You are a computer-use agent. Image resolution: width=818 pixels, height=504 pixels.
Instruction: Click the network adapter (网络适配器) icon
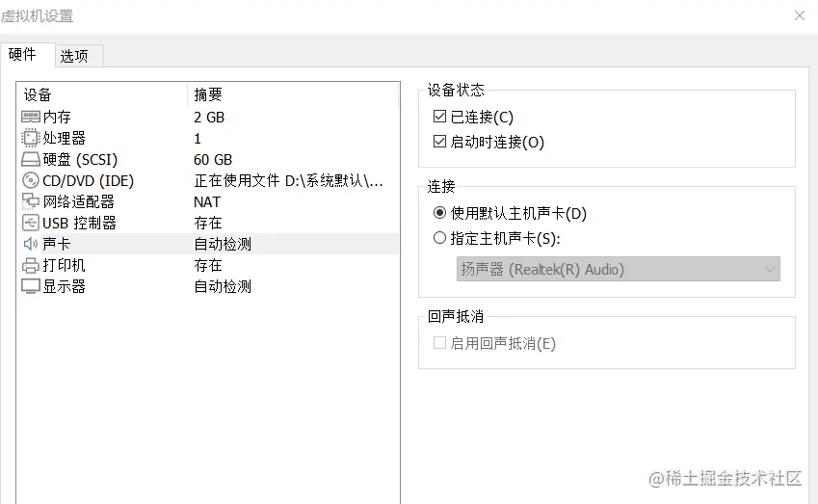coord(30,201)
